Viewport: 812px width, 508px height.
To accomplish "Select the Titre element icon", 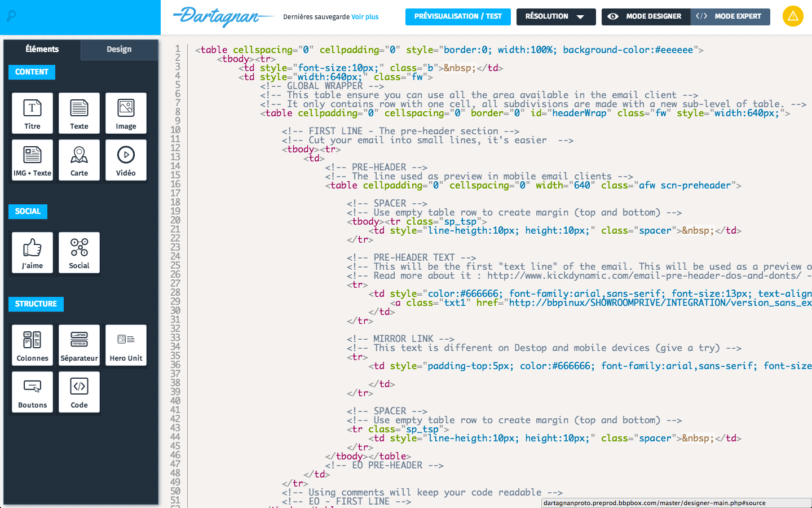I will coord(32,113).
